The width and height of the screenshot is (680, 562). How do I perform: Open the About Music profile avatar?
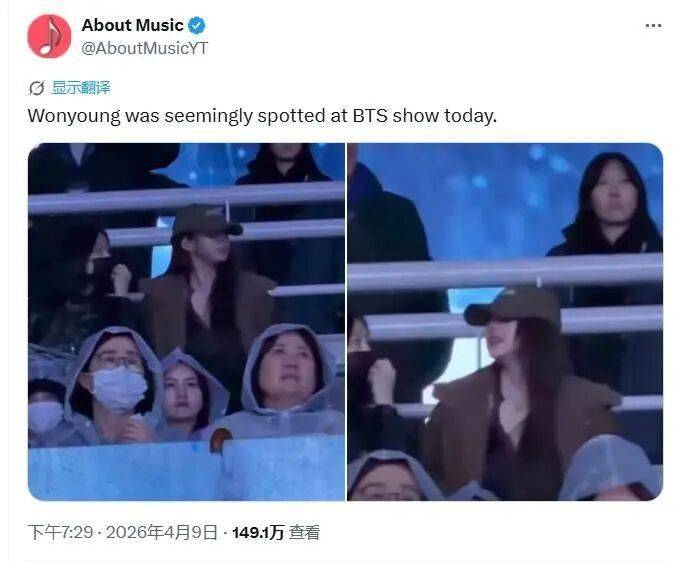pyautogui.click(x=49, y=36)
